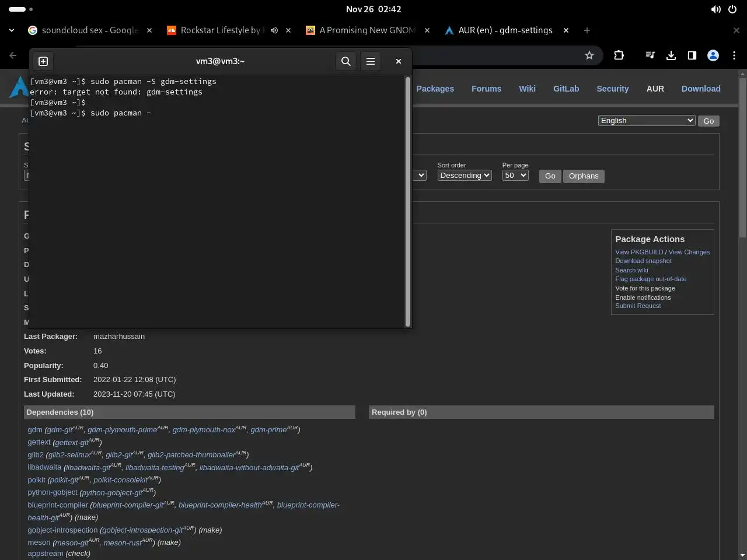This screenshot has height=560, width=747.
Task: Open the meson dependency link
Action: click(39, 542)
